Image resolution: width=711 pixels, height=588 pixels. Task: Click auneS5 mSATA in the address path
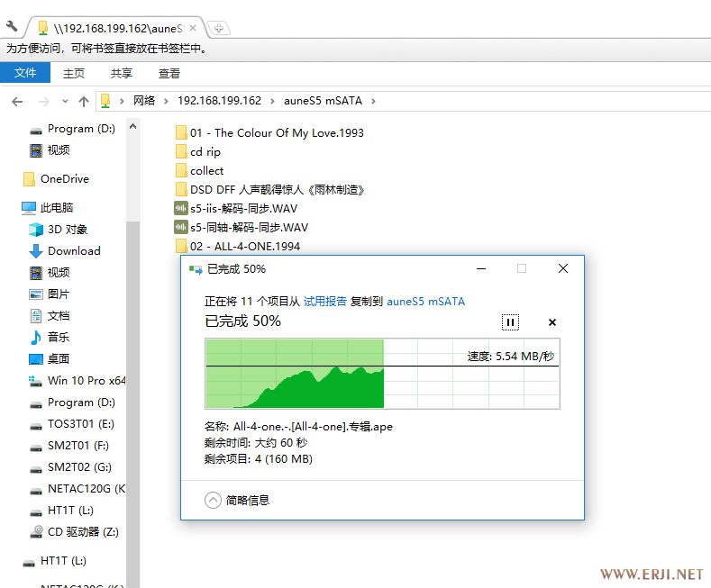[x=323, y=101]
